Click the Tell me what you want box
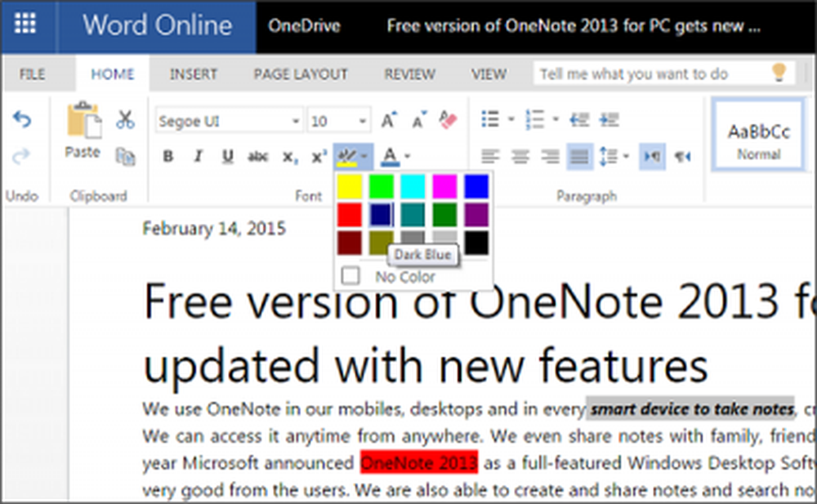 (x=650, y=74)
